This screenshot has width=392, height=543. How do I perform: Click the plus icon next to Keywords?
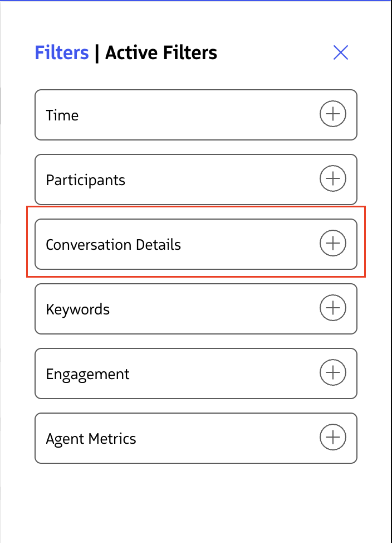(332, 308)
